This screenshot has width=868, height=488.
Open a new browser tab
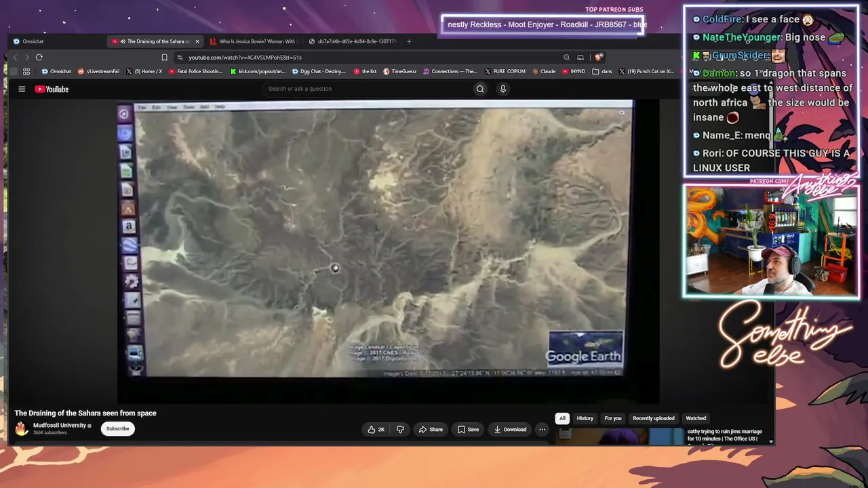409,41
